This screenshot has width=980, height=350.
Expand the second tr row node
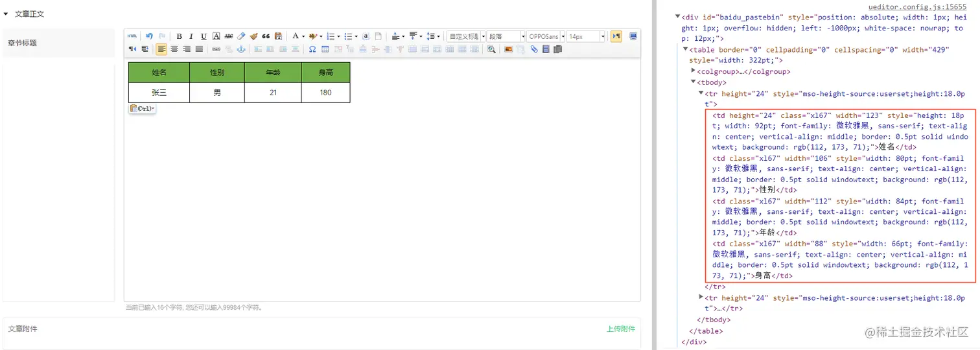point(701,297)
